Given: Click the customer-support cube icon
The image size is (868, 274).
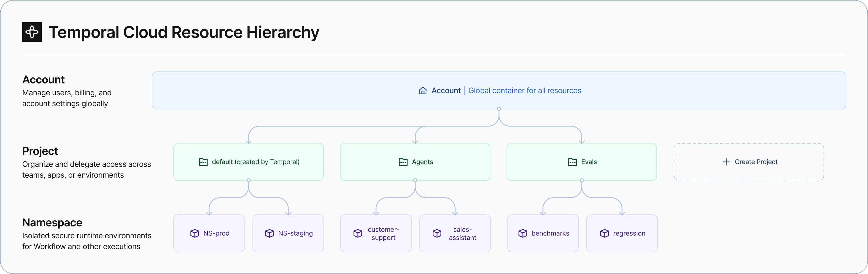Looking at the screenshot, I should click(x=358, y=233).
